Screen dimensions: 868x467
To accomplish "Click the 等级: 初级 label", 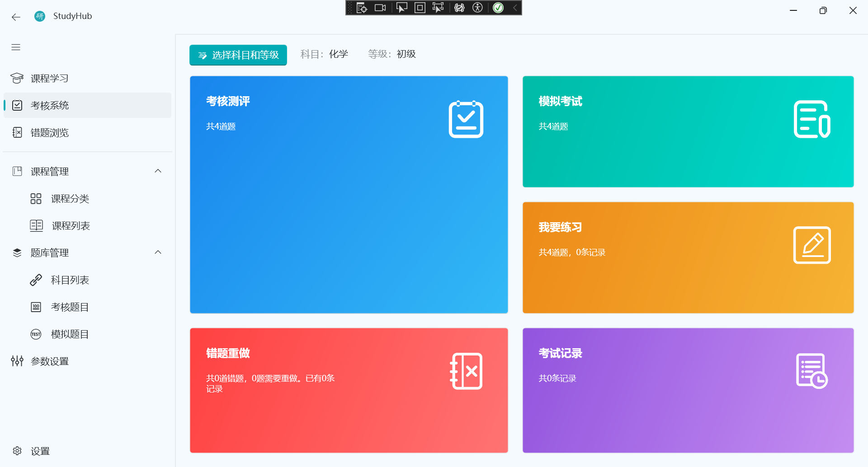I will (x=392, y=54).
